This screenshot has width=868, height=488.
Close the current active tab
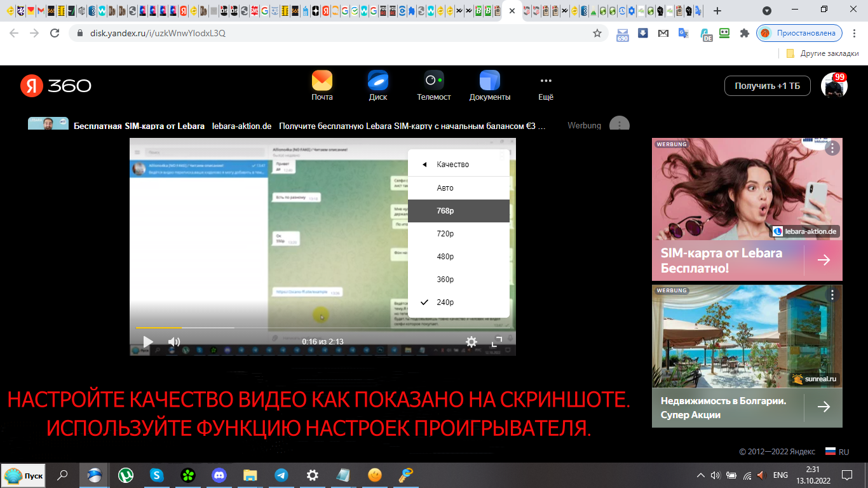[512, 11]
